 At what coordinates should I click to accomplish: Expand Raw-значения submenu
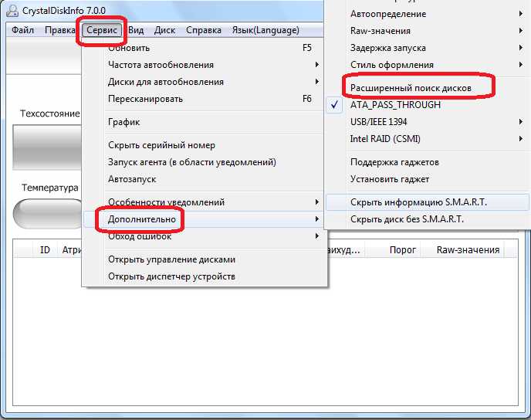pyautogui.click(x=428, y=31)
